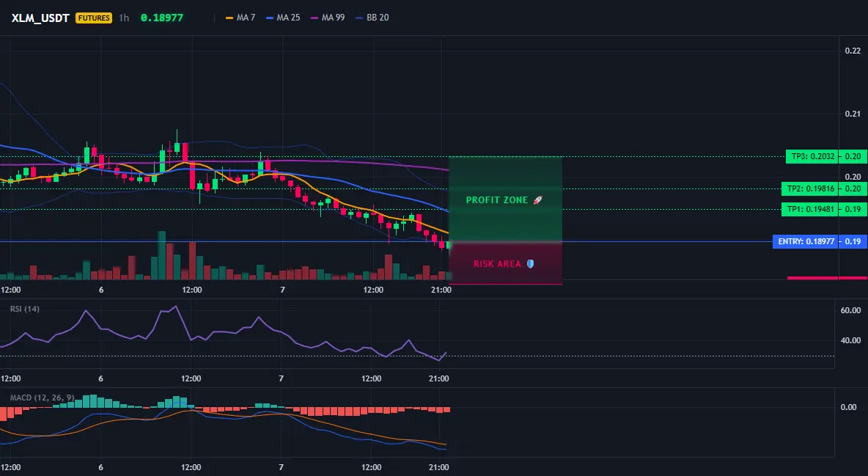This screenshot has height=476, width=868.
Task: Click the yellow FUTURES badge
Action: click(x=94, y=18)
